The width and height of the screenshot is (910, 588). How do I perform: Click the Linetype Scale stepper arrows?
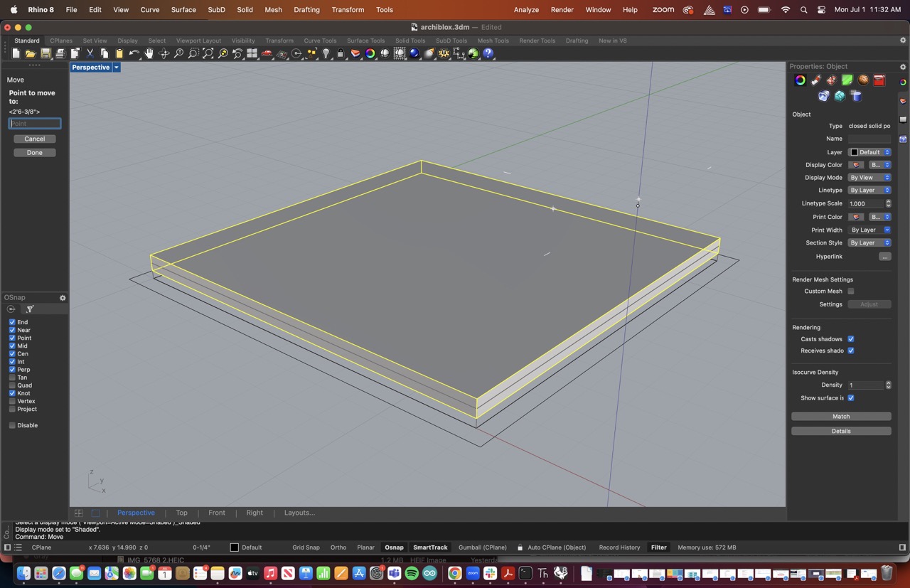coord(888,203)
